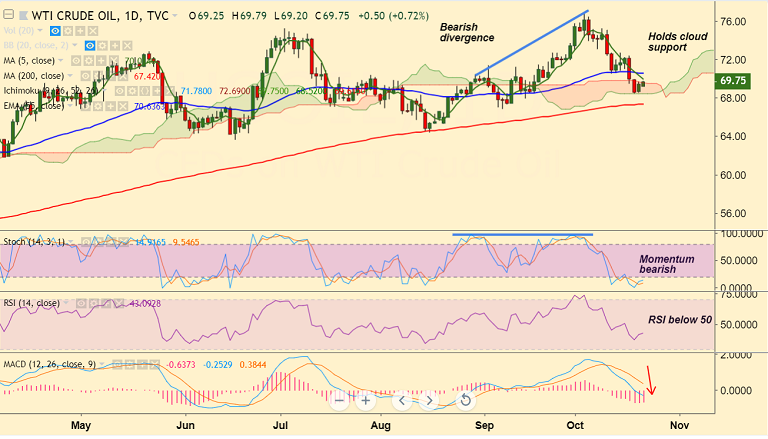Screen dimensions: 768x439
Task: Toggle visibility eye for RSI (14, close)
Action: pos(81,303)
